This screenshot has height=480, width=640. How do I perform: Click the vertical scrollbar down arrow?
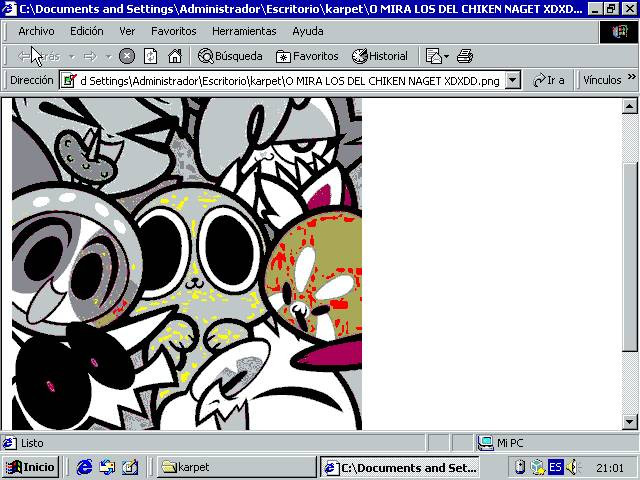coord(629,422)
